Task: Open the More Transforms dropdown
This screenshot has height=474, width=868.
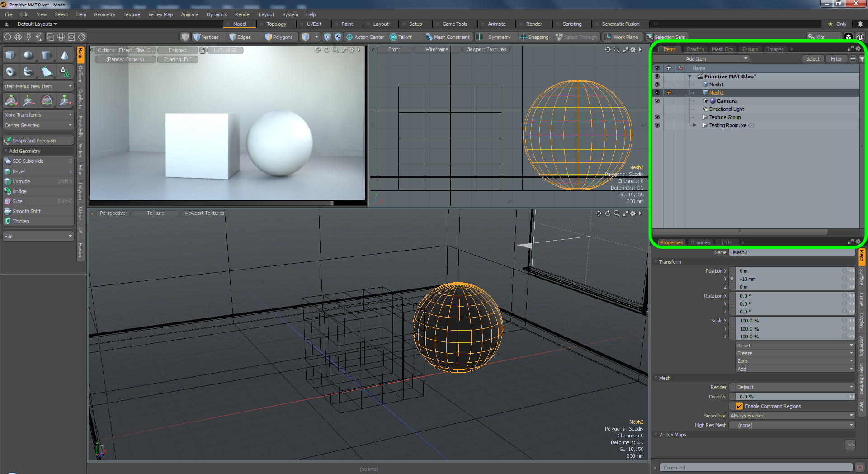Action: 38,115
